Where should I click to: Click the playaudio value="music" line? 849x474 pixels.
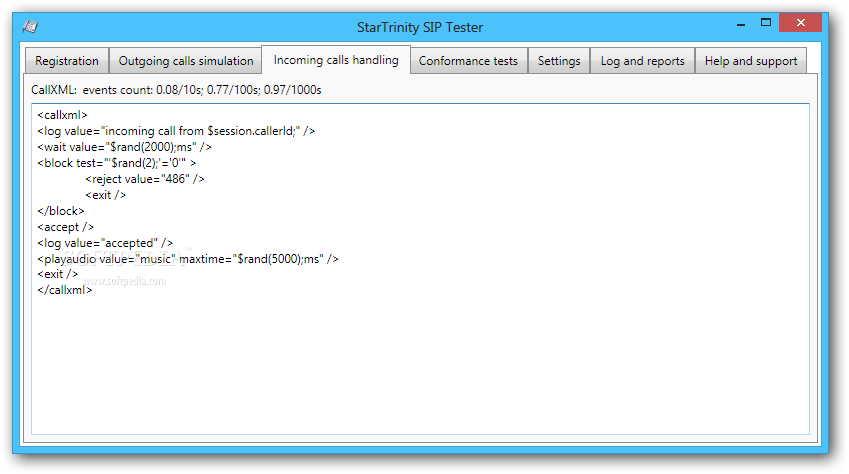pyautogui.click(x=188, y=259)
